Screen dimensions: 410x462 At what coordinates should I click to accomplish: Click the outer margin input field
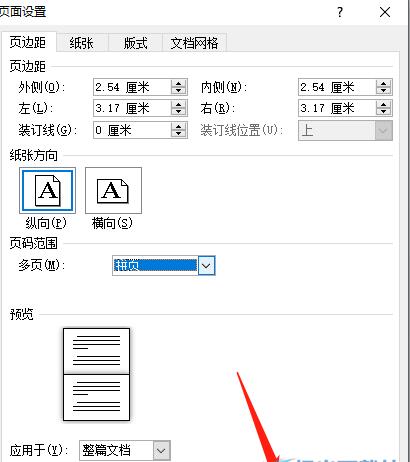[x=132, y=87]
